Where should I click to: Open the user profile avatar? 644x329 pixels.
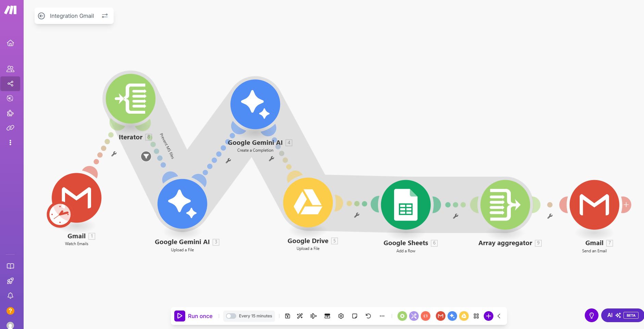coord(10,325)
